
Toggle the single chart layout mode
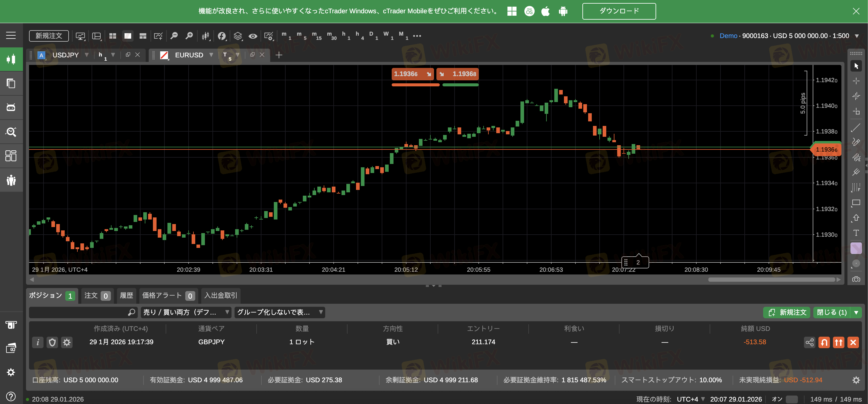[128, 36]
